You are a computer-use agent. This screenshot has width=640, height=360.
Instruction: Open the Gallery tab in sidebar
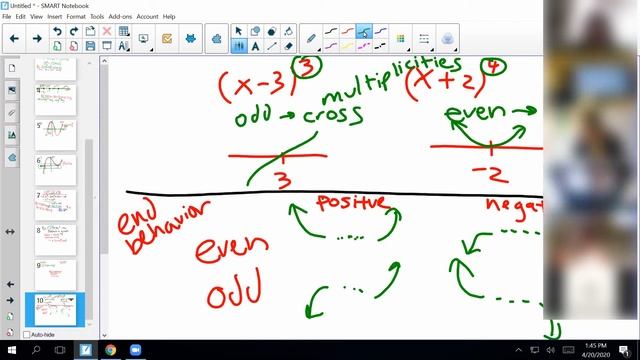pos(12,90)
